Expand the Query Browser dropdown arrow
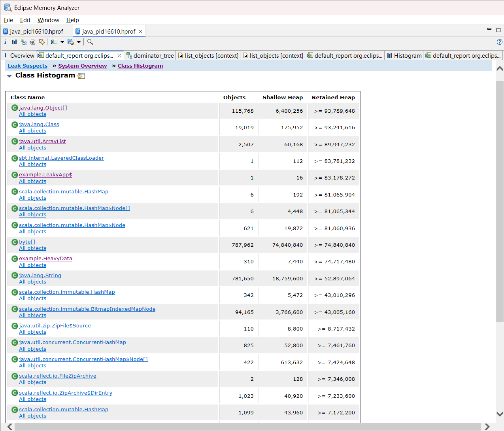 click(x=79, y=42)
